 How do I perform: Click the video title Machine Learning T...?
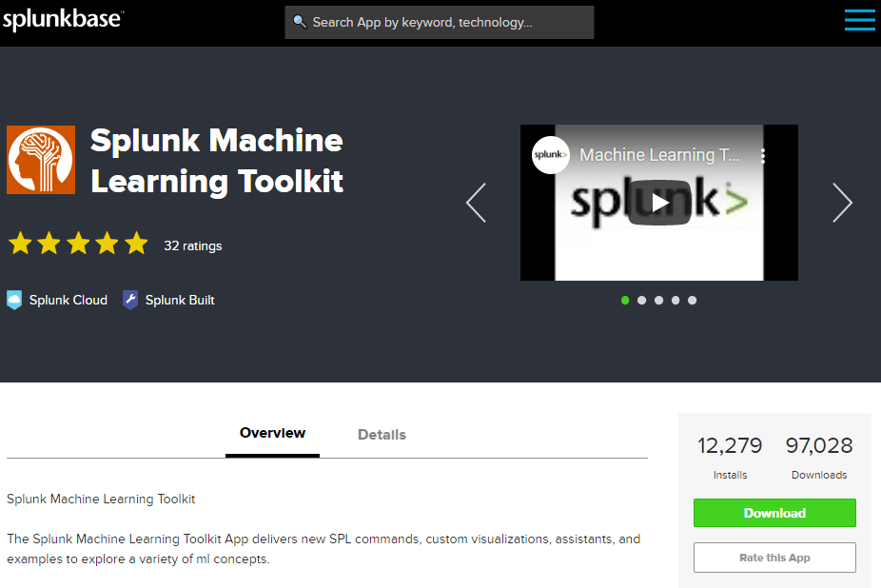pos(659,154)
